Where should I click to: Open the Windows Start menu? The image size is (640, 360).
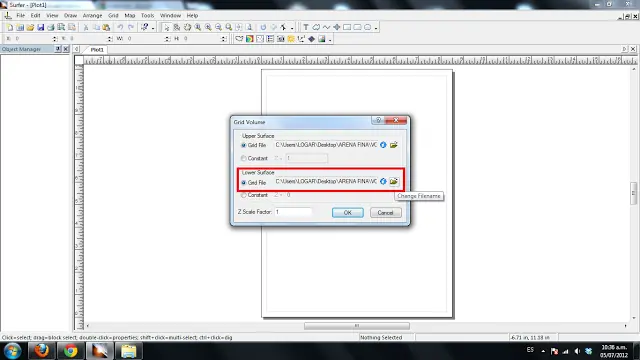[12, 351]
